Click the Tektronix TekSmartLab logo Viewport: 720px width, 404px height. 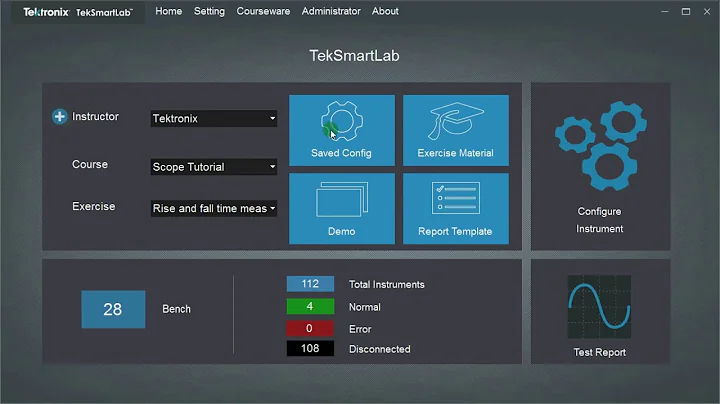click(x=78, y=12)
